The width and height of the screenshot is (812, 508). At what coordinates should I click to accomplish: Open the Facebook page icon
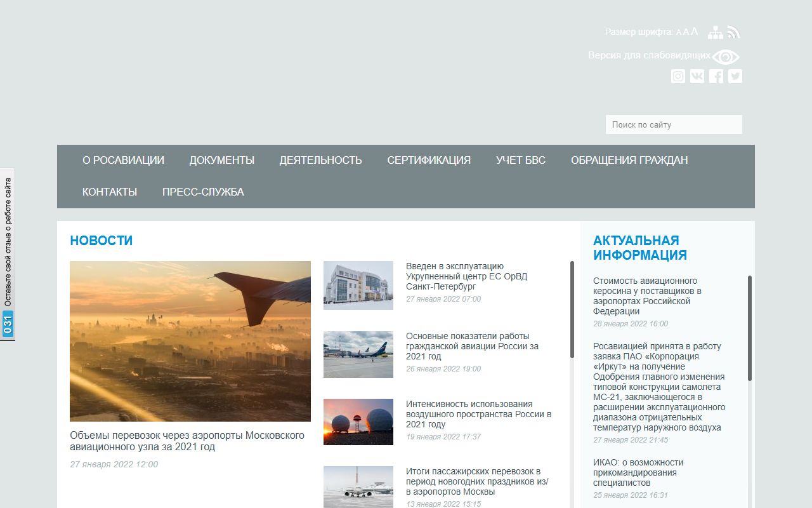pos(716,76)
